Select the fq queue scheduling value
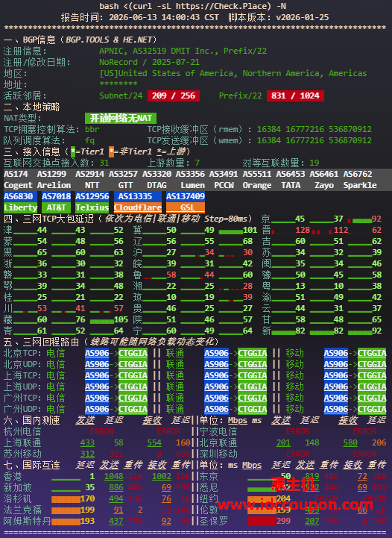Image resolution: width=392 pixels, height=538 pixels. click(x=89, y=141)
